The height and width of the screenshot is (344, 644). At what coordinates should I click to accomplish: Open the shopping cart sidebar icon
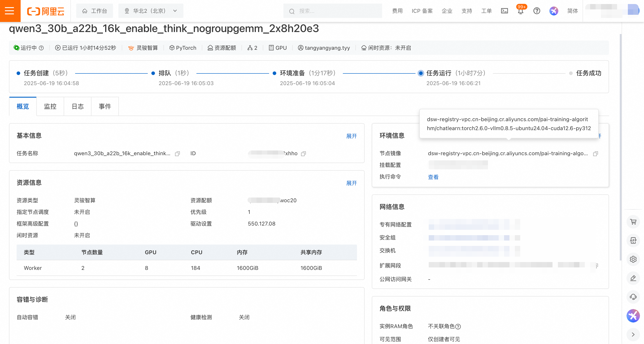[633, 221]
